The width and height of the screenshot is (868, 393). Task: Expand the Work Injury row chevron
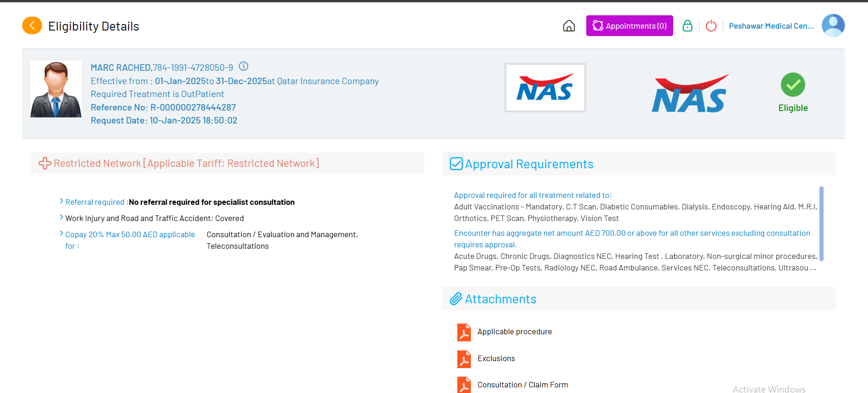click(x=62, y=217)
